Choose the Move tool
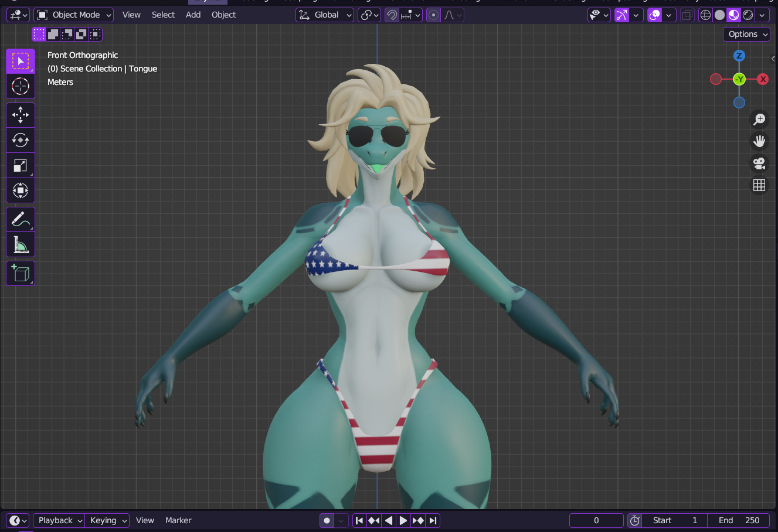778x532 pixels. [21, 115]
